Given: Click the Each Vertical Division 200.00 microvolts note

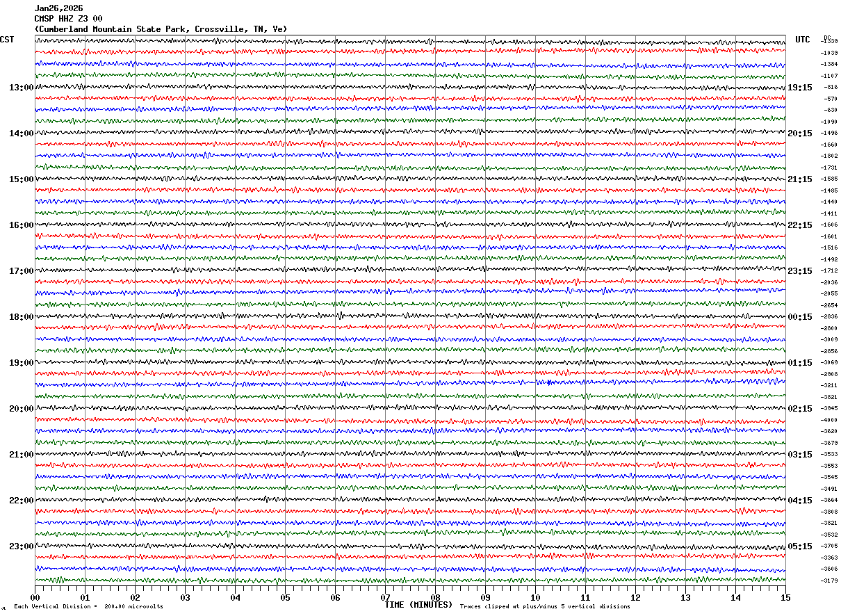Looking at the screenshot, I should tap(88, 607).
